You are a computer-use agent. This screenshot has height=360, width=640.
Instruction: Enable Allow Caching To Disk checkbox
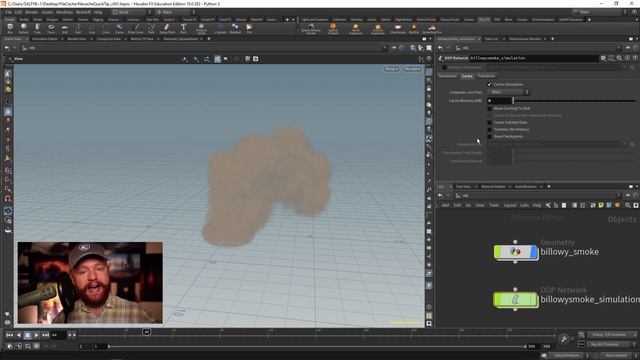489,109
